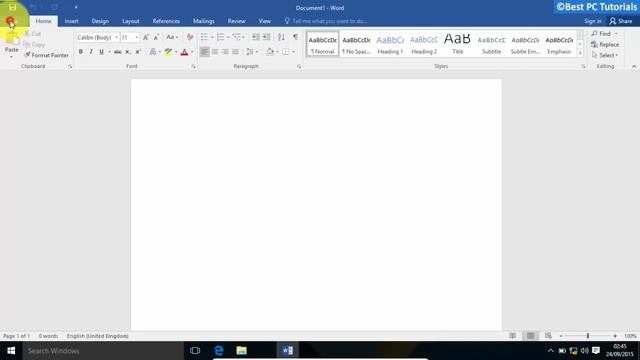640x360 pixels.
Task: Toggle bold formatting
Action: 80,52
